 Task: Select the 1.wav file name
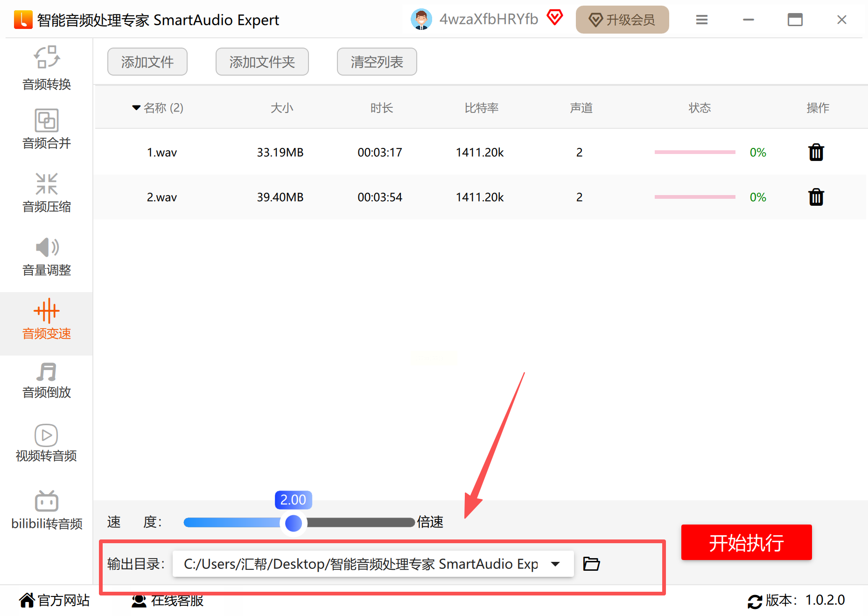click(x=162, y=152)
